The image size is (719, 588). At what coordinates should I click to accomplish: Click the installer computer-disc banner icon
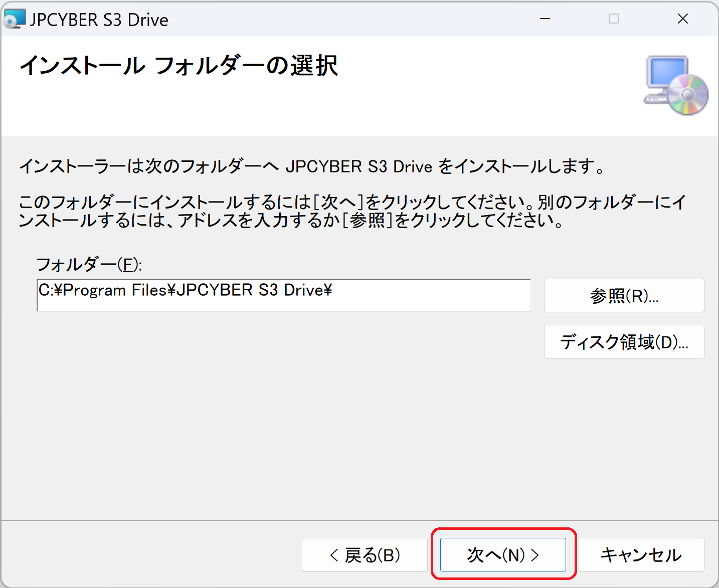click(676, 85)
